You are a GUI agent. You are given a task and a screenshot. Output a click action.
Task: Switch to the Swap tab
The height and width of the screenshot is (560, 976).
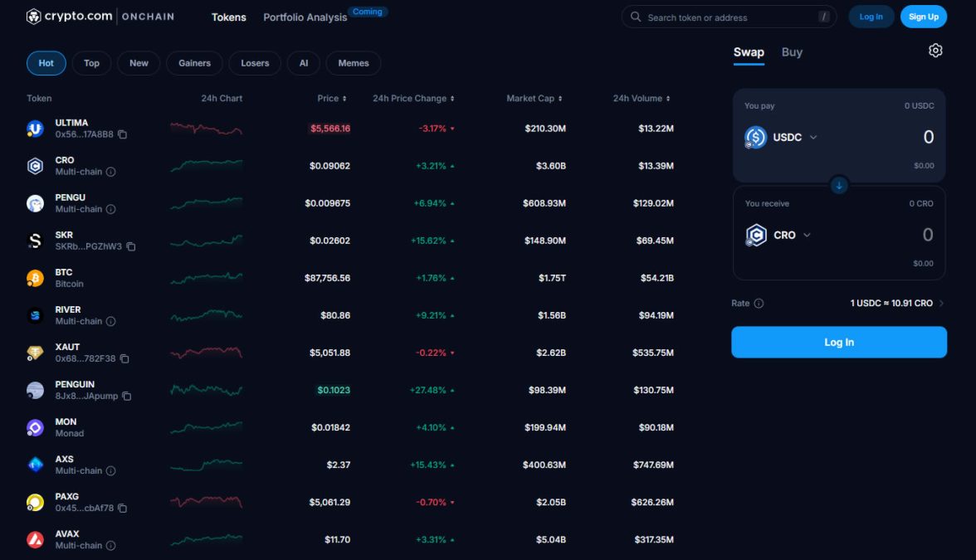click(749, 52)
